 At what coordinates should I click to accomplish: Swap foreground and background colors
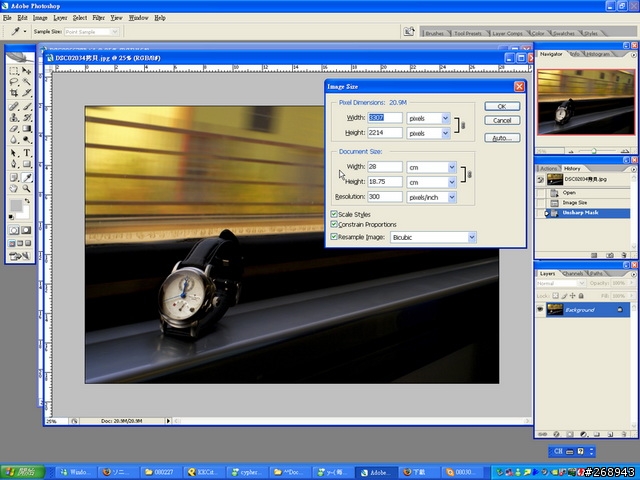point(27,201)
